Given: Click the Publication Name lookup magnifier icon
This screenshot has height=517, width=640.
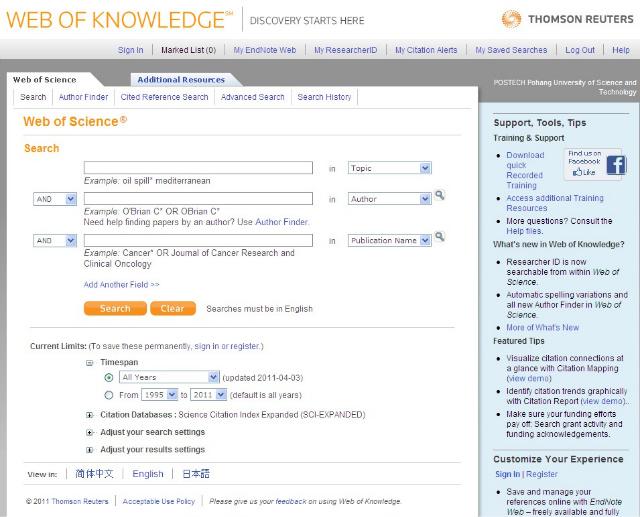Looking at the screenshot, I should (439, 237).
